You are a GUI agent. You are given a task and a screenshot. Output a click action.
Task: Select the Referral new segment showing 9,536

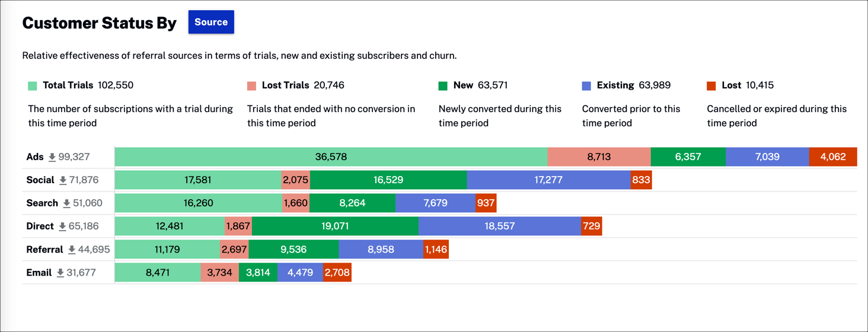click(293, 250)
